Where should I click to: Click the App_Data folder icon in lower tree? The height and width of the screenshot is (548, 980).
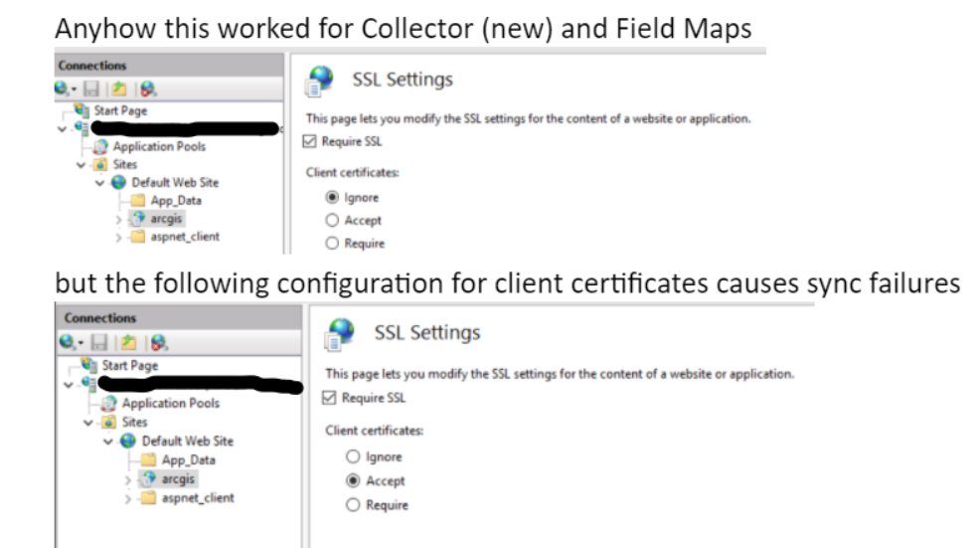148,459
